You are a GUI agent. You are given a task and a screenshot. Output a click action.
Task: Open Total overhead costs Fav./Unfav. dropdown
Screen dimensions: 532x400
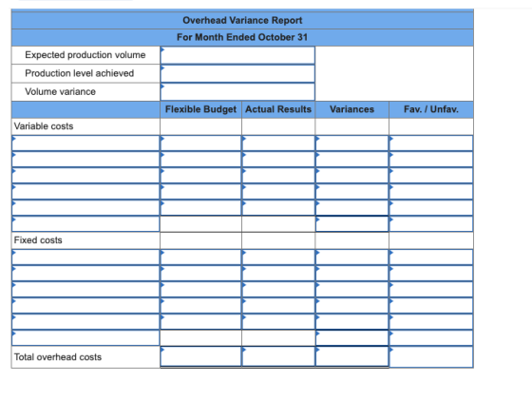point(431,356)
